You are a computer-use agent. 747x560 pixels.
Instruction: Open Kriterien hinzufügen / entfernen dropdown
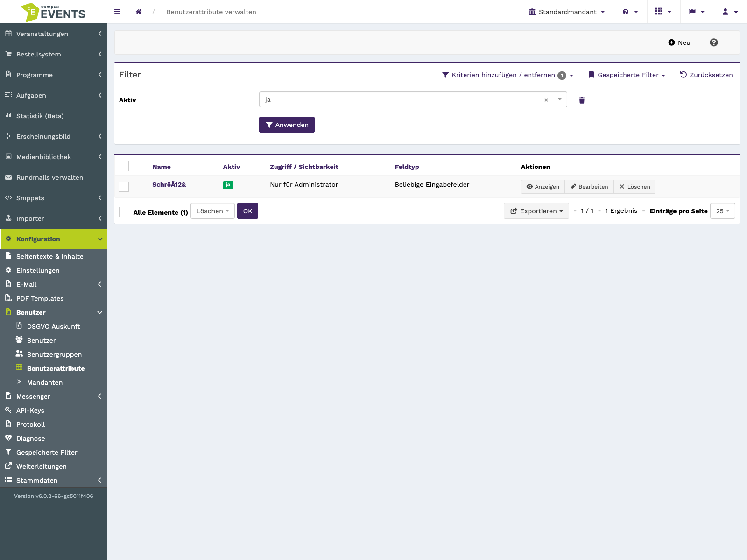coord(508,75)
